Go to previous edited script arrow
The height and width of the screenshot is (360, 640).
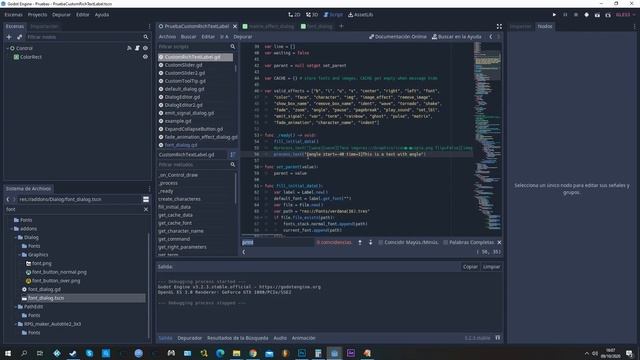click(x=491, y=37)
